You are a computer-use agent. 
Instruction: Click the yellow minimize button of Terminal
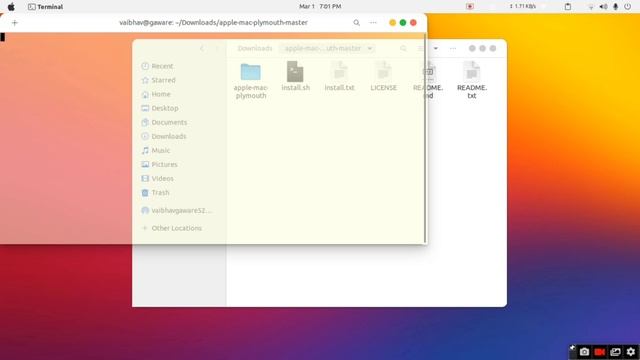pyautogui.click(x=392, y=23)
